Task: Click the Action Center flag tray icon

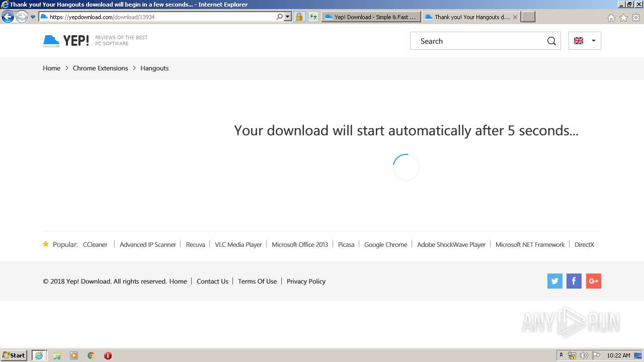Action: 596,355
